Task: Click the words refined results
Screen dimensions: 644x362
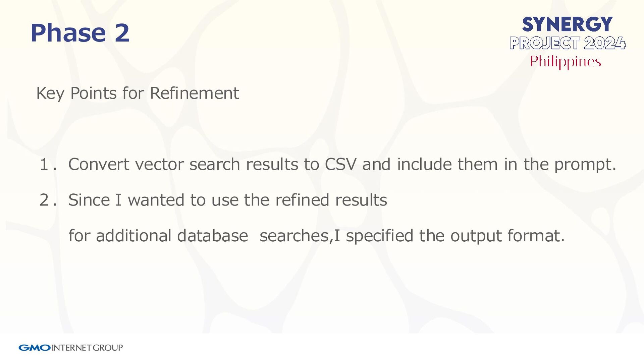Action: tap(331, 200)
